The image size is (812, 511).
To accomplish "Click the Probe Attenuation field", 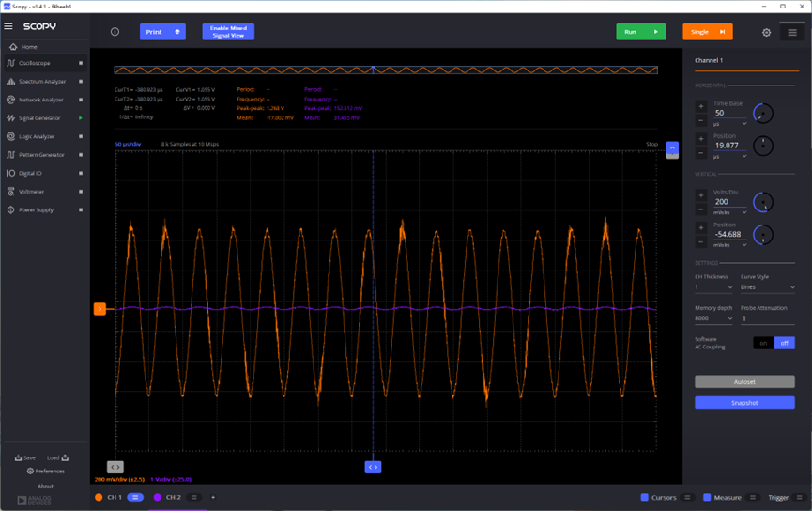I will coord(768,318).
